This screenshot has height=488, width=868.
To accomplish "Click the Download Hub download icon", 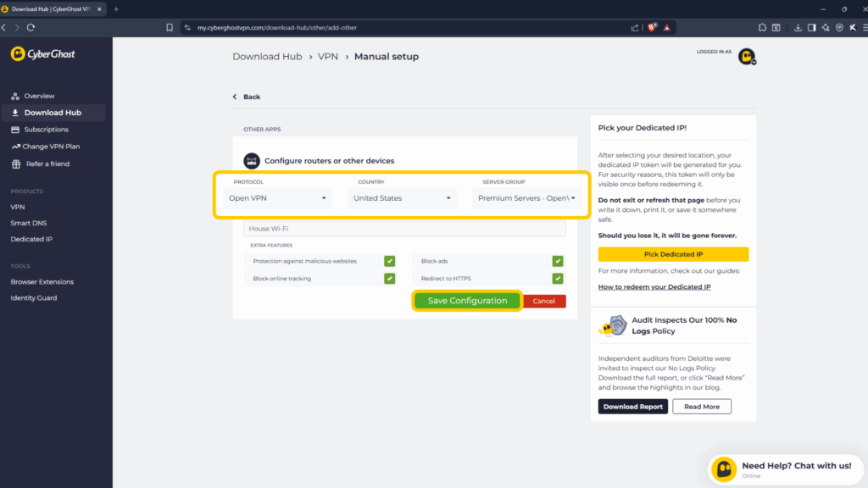I will pyautogui.click(x=15, y=113).
